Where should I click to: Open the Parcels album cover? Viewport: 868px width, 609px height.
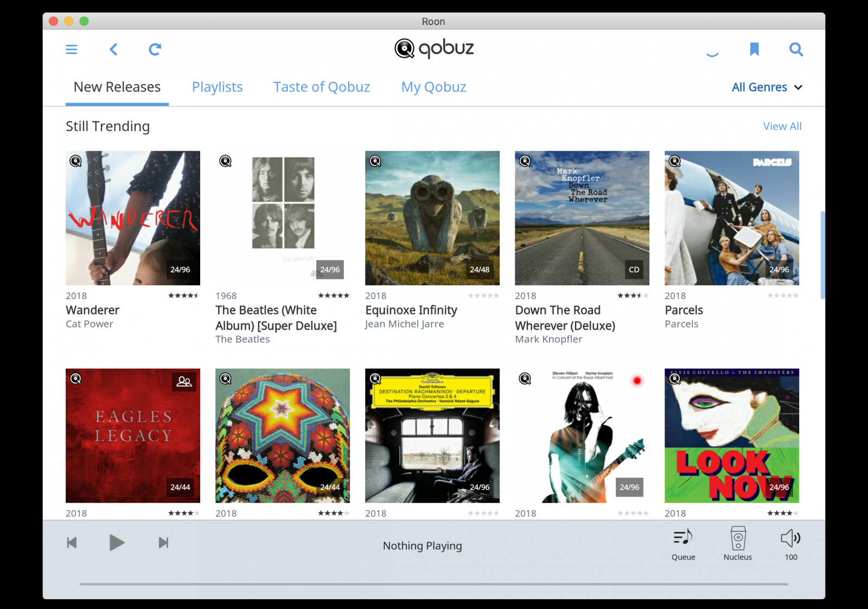[x=732, y=218]
